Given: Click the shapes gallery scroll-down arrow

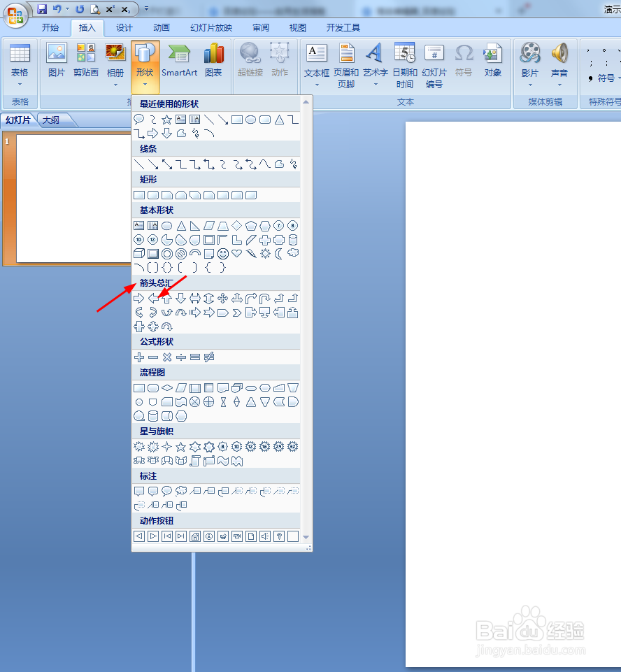Looking at the screenshot, I should click(306, 537).
